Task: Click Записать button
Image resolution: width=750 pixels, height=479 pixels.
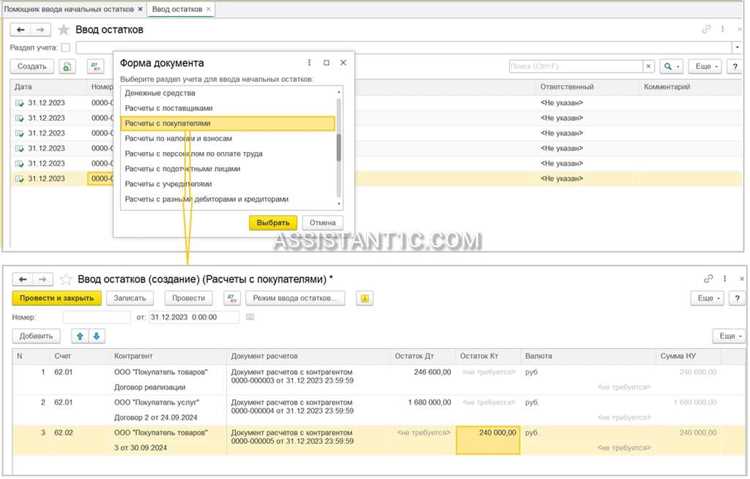Action: point(130,298)
